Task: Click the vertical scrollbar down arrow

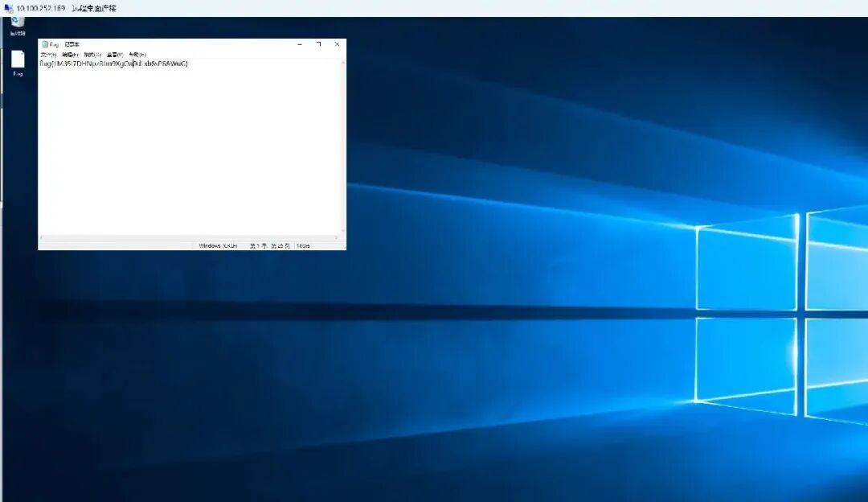Action: (343, 231)
